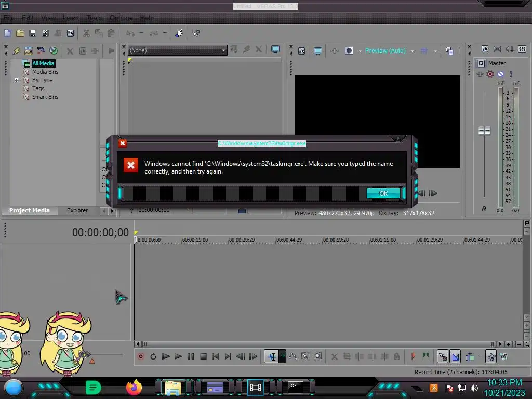Image resolution: width=532 pixels, height=399 pixels.
Task: Open Firefox from the taskbar
Action: click(134, 388)
